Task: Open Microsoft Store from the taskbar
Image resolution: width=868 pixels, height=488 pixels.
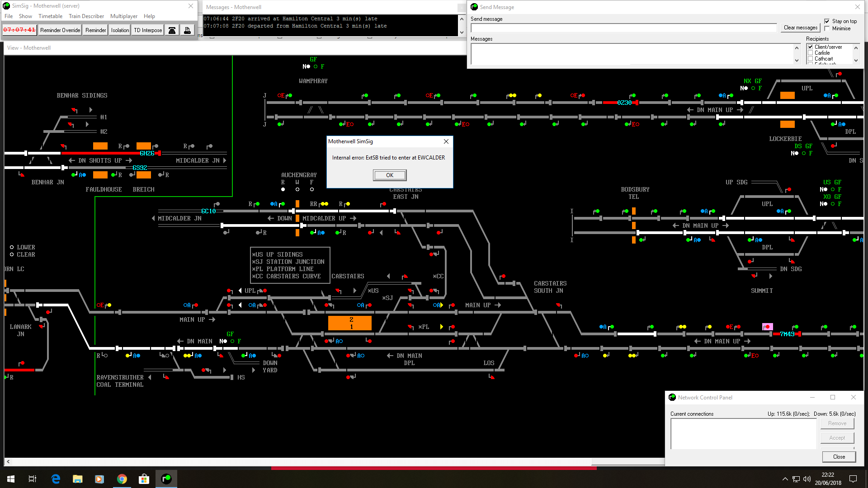Action: coord(144,479)
